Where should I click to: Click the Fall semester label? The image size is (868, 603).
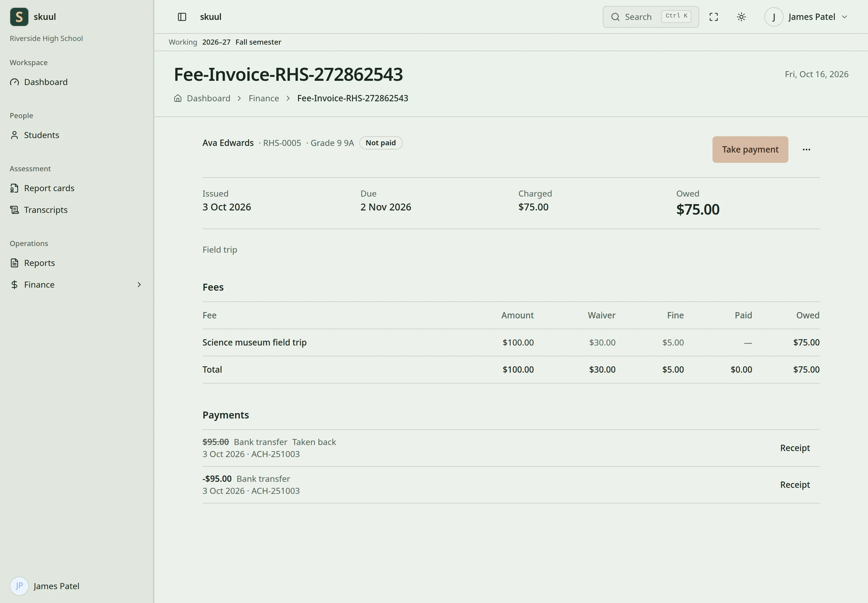click(x=258, y=42)
